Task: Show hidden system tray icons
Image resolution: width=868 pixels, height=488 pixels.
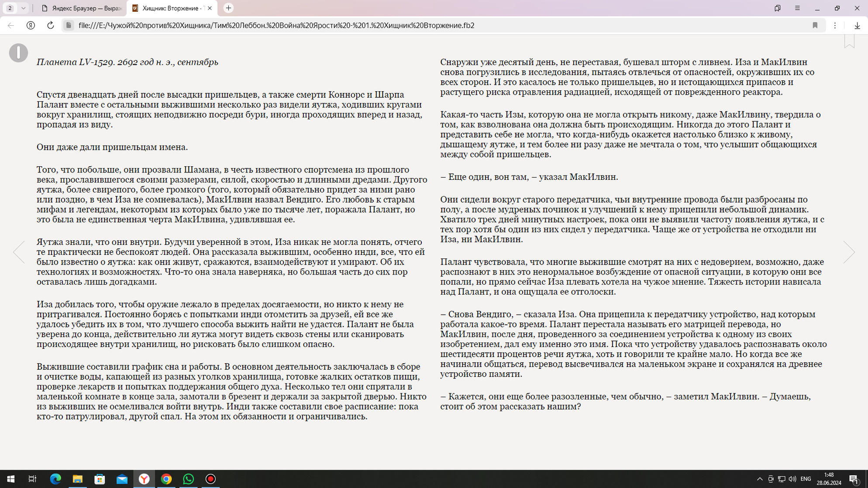Action: coord(759,479)
